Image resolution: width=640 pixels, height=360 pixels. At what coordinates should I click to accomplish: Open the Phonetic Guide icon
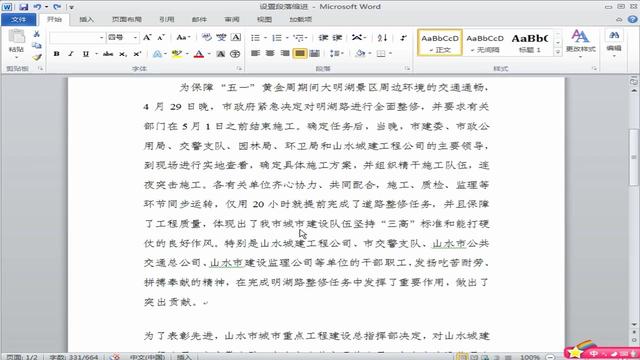point(221,38)
